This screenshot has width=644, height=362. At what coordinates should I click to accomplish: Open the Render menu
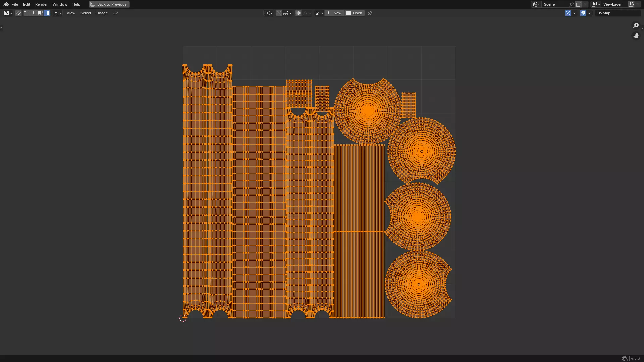(41, 4)
